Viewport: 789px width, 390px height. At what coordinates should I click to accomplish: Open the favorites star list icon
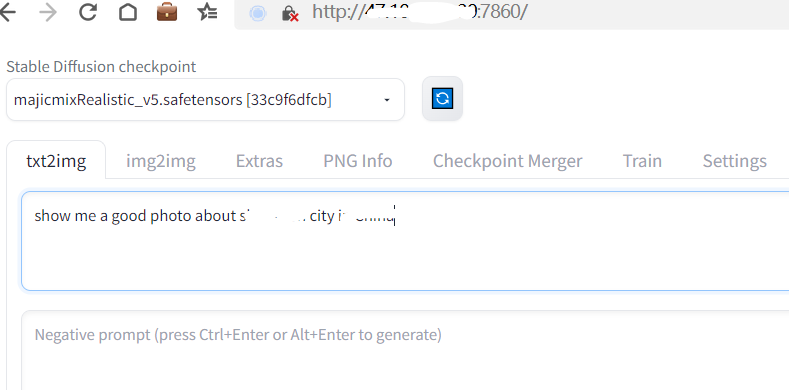tap(207, 12)
